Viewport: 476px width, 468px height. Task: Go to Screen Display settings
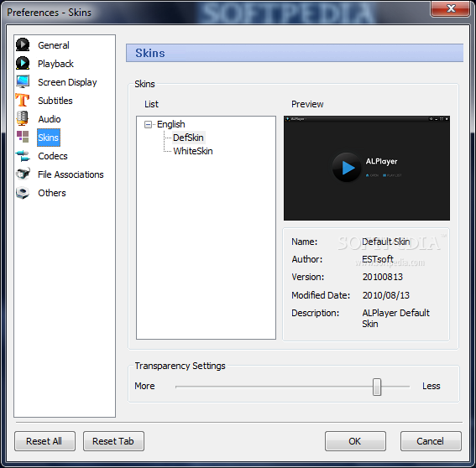[67, 82]
